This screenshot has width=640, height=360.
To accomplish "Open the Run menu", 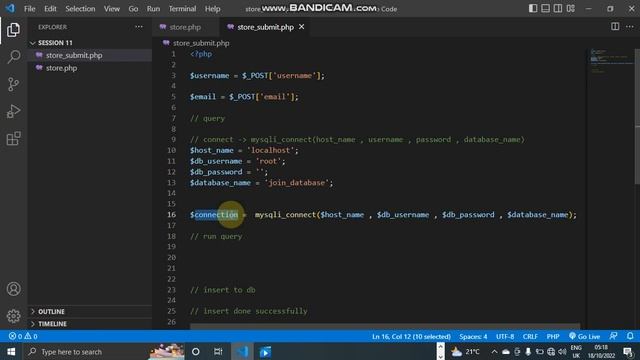I will [153, 9].
